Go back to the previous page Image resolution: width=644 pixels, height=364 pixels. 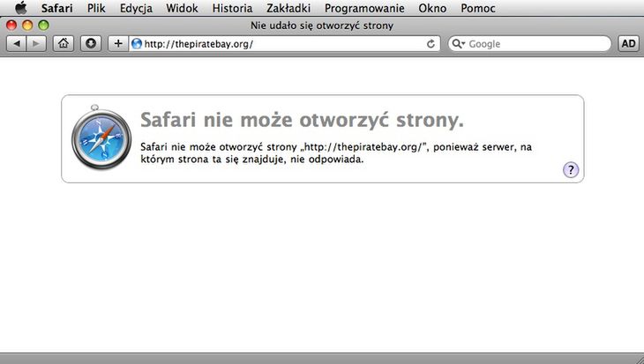[x=17, y=43]
